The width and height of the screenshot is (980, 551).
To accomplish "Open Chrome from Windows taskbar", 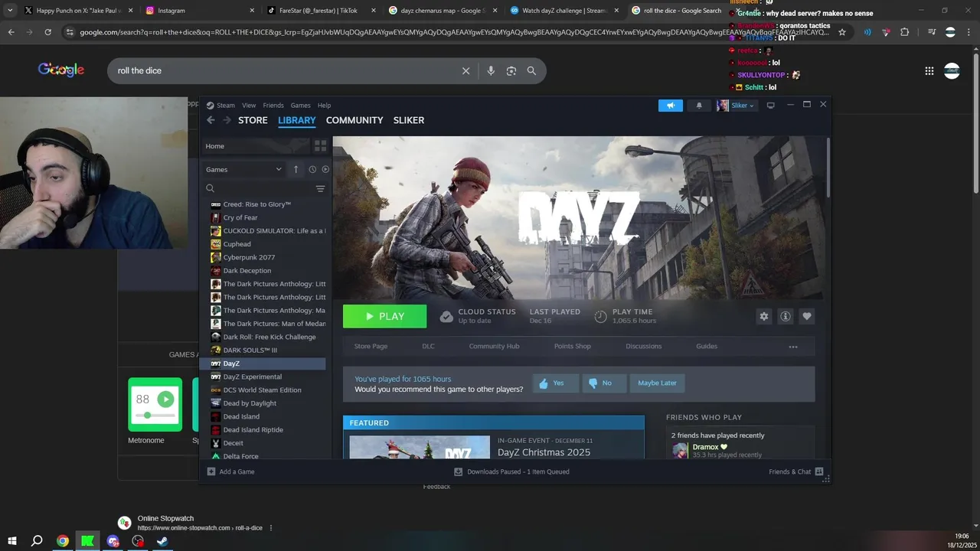I will coord(63,541).
